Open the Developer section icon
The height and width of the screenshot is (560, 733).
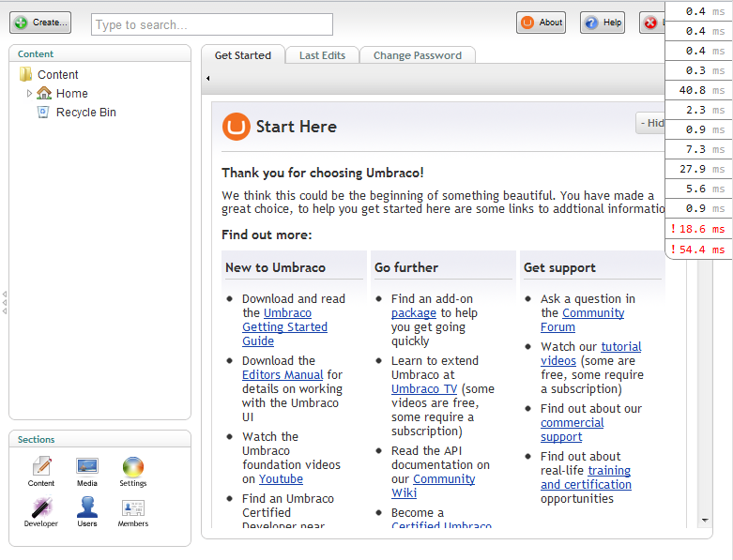pos(41,512)
